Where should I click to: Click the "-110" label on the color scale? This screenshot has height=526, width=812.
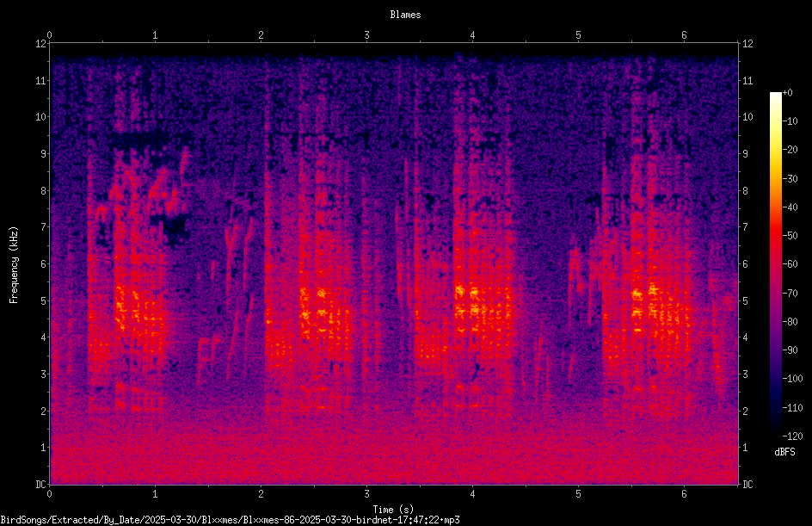click(792, 408)
